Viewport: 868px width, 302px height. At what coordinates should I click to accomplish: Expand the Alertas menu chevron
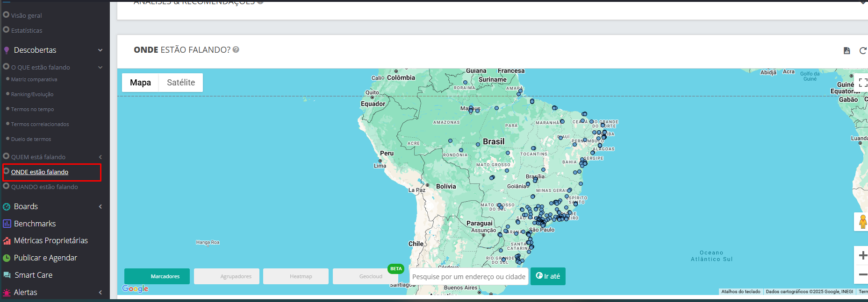tap(100, 293)
